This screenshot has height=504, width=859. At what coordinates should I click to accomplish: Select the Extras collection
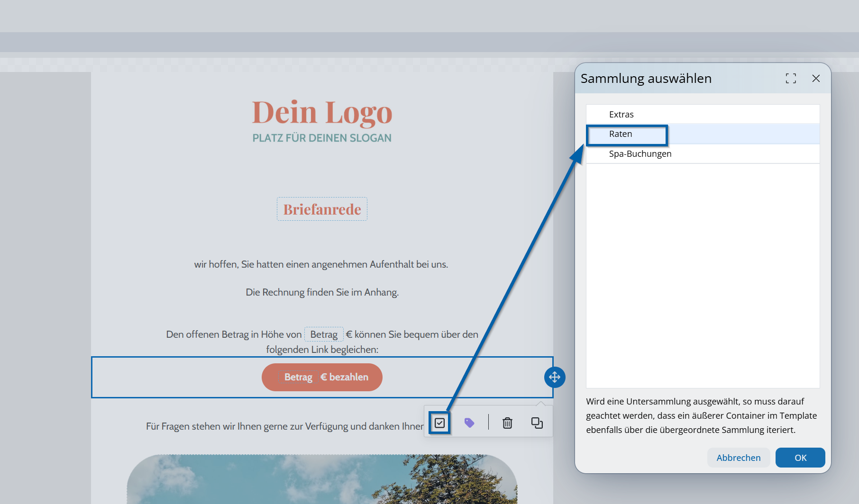pyautogui.click(x=621, y=115)
